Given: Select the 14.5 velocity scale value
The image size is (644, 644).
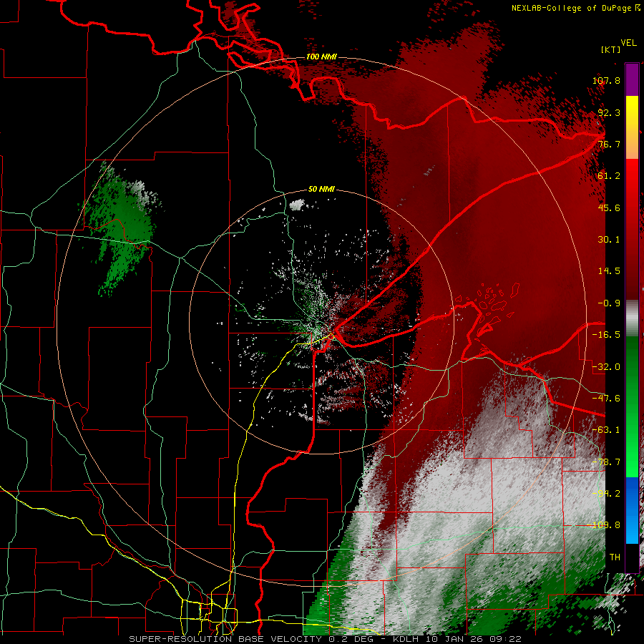Looking at the screenshot, I should coord(609,271).
